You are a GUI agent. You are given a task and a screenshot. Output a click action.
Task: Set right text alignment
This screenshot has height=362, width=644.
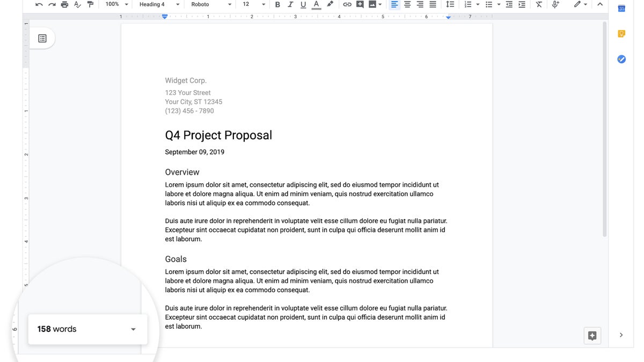(420, 4)
